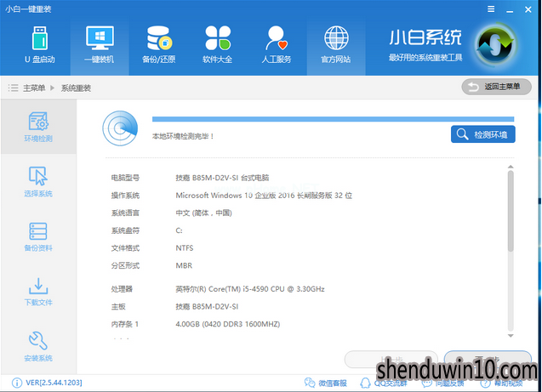Click the 操作系统 label

pyautogui.click(x=125, y=196)
